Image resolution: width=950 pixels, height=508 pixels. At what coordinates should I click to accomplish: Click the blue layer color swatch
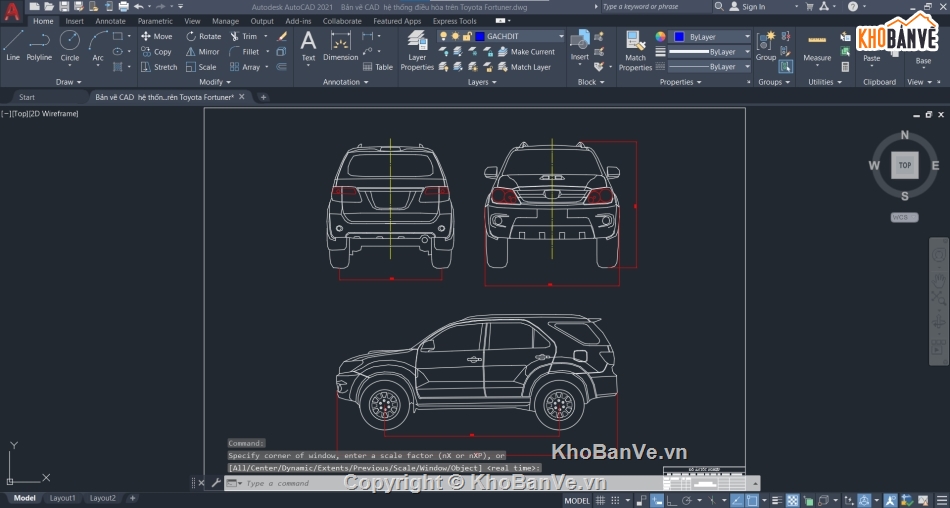pyautogui.click(x=480, y=36)
